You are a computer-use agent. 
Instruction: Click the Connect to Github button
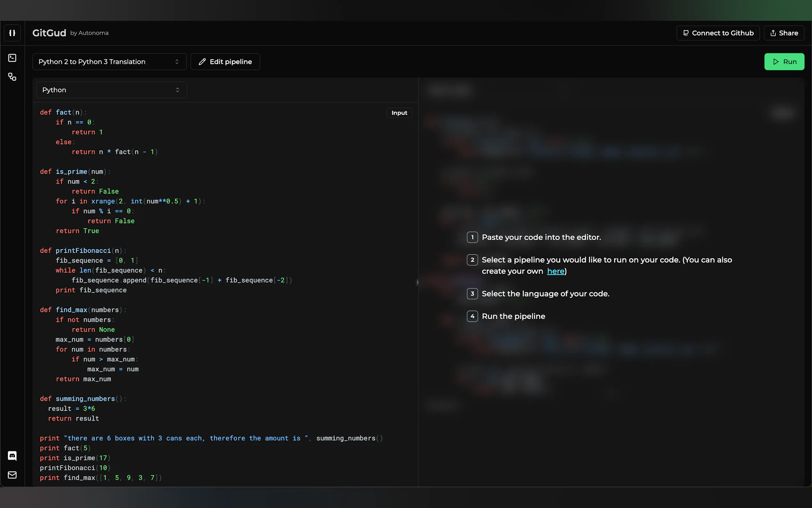(722, 33)
